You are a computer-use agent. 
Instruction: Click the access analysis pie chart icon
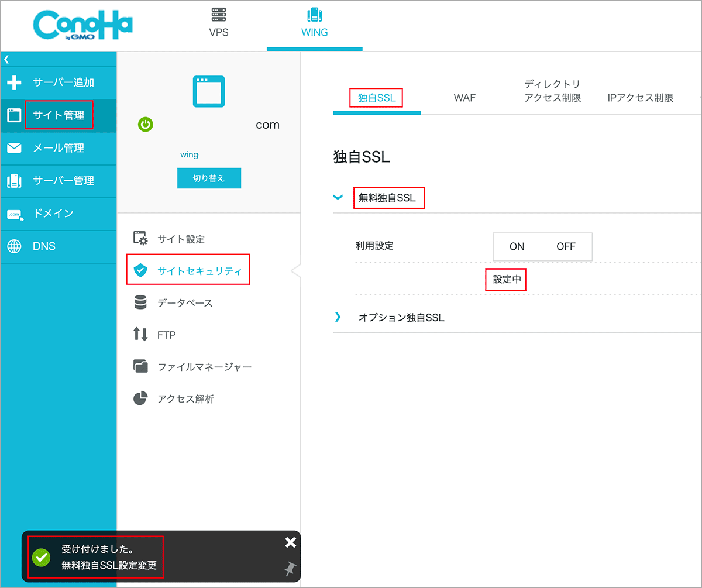pyautogui.click(x=140, y=399)
